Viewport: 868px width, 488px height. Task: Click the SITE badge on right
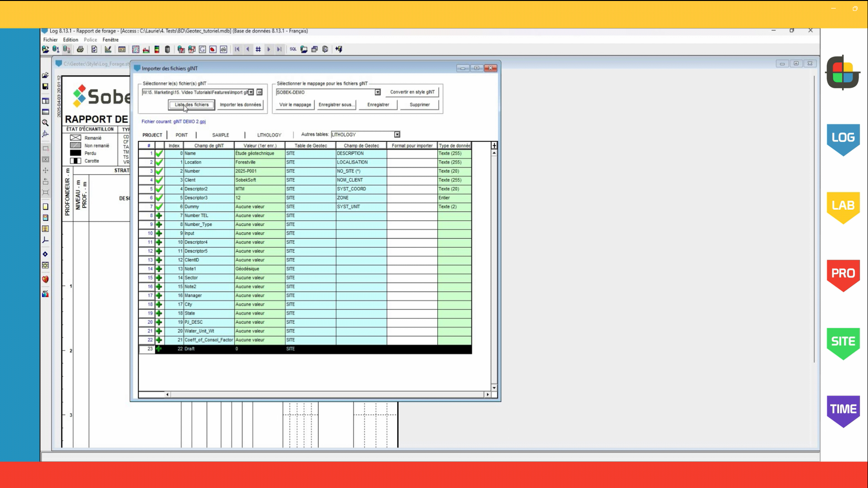pyautogui.click(x=843, y=343)
